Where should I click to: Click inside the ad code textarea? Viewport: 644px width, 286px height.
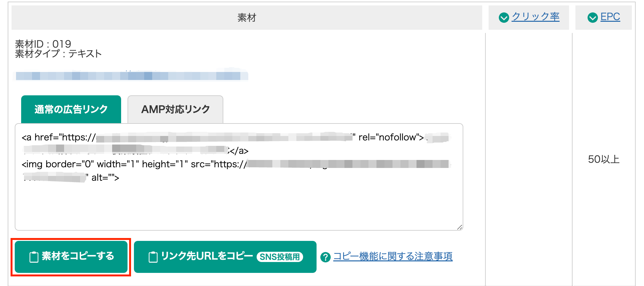[239, 177]
